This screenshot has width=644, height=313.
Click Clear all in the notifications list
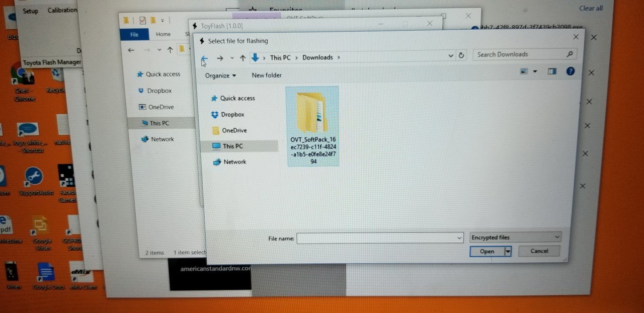click(x=591, y=8)
